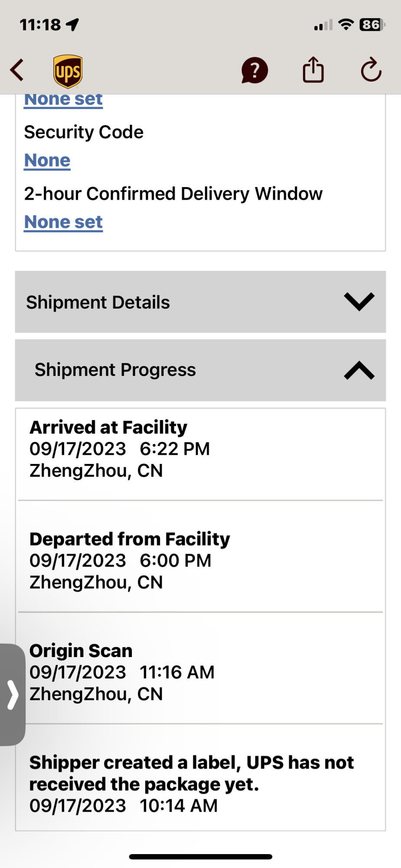This screenshot has width=401, height=868.
Task: Expand the Shipment Details chevron
Action: [359, 302]
